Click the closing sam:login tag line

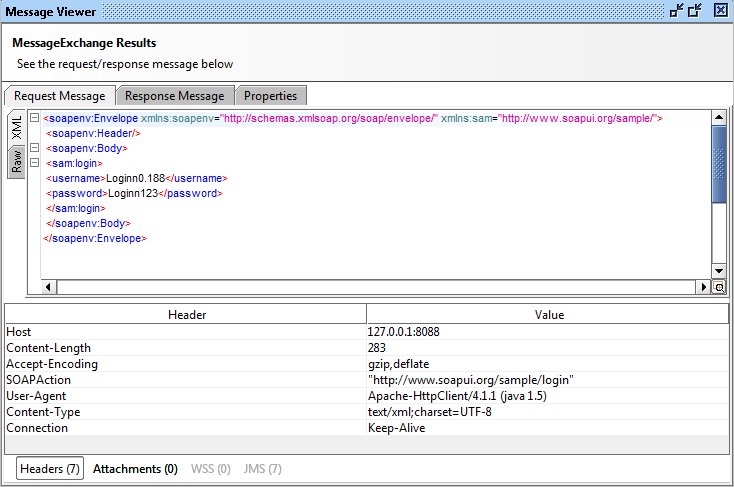76,208
